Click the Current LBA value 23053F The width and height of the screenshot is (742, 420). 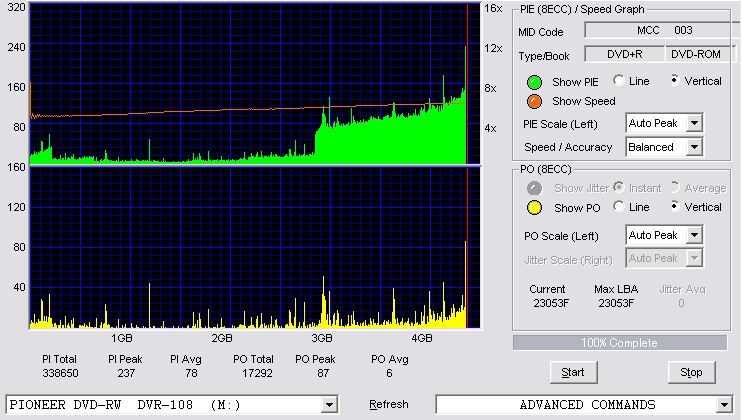click(x=551, y=303)
